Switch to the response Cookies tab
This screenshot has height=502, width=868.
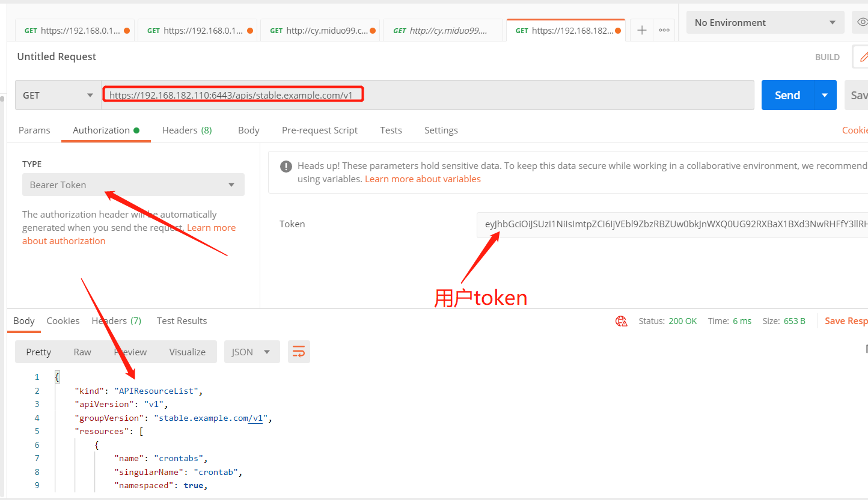coord(63,320)
